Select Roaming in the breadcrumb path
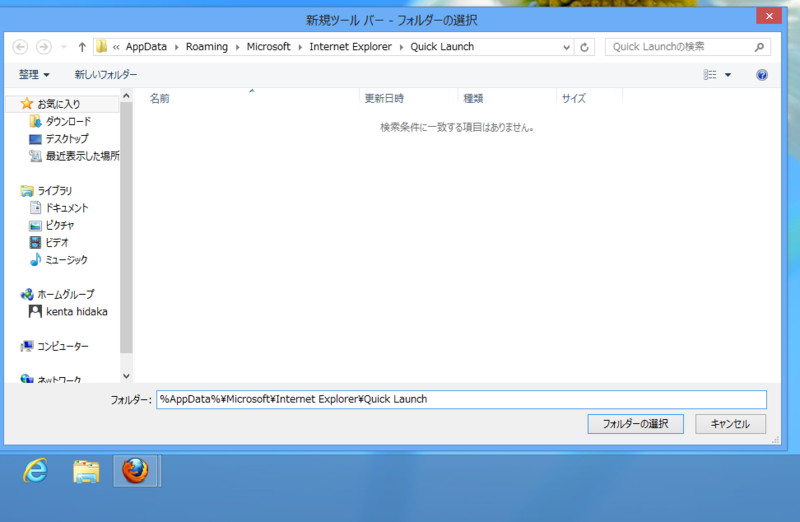This screenshot has height=522, width=800. pyautogui.click(x=207, y=46)
